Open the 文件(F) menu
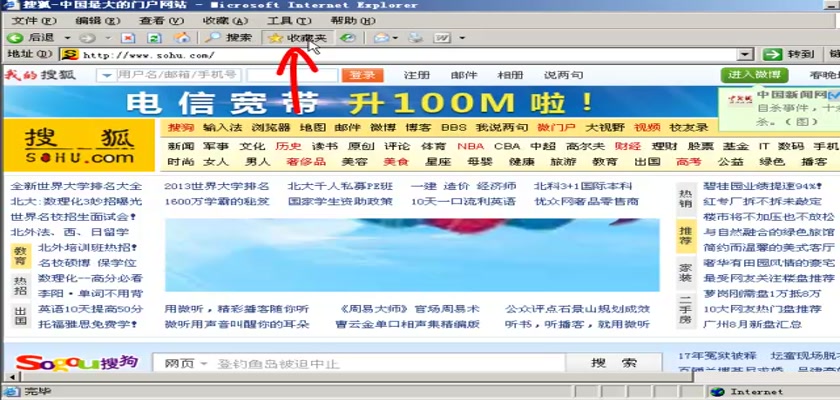The image size is (840, 400). [x=33, y=21]
